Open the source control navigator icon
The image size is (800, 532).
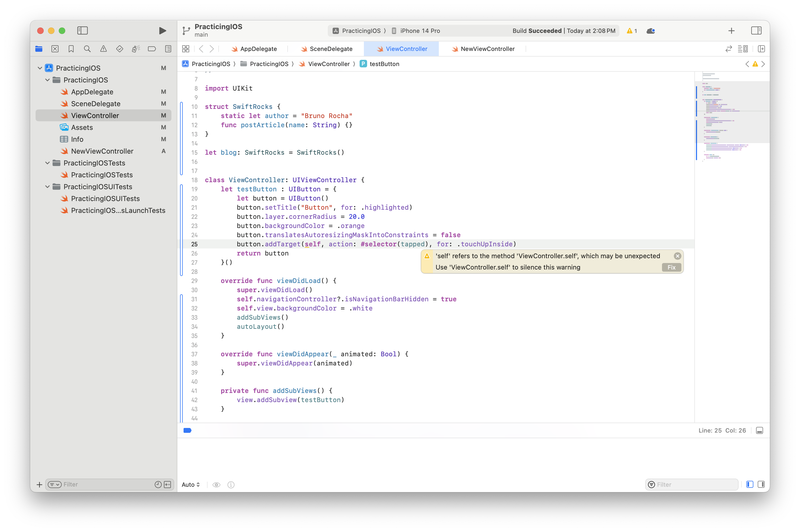point(55,49)
